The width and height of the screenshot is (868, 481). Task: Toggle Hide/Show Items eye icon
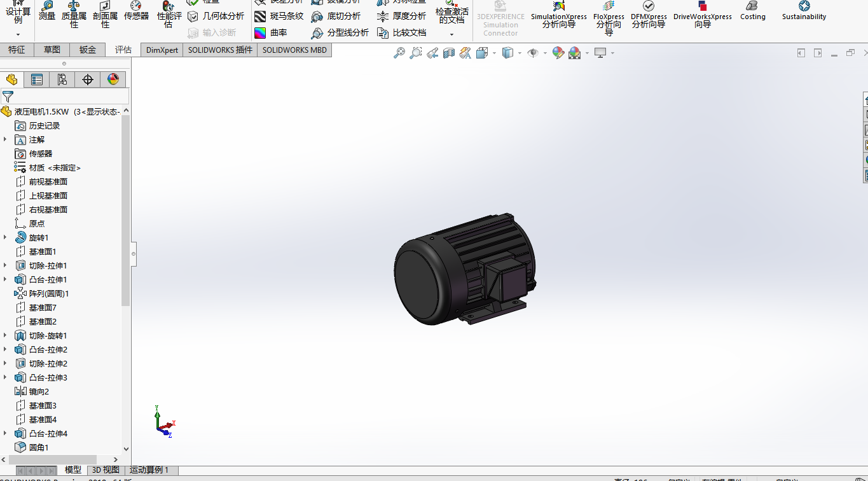pos(533,53)
